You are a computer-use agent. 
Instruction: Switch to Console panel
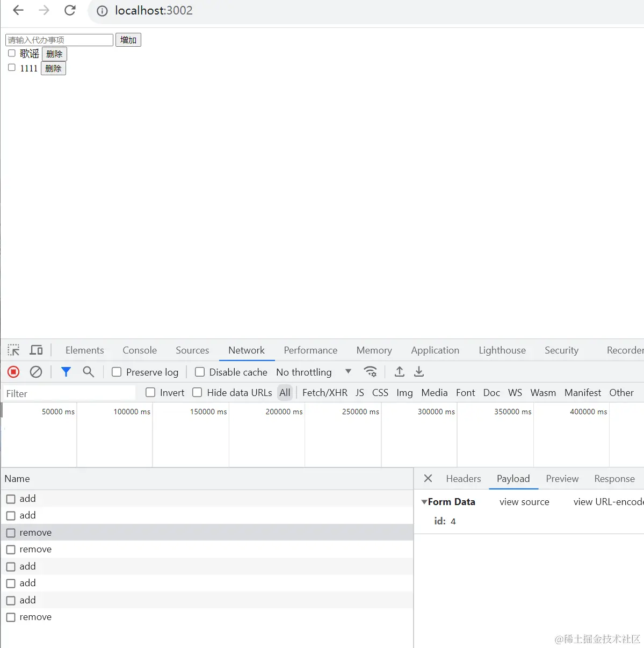click(140, 350)
